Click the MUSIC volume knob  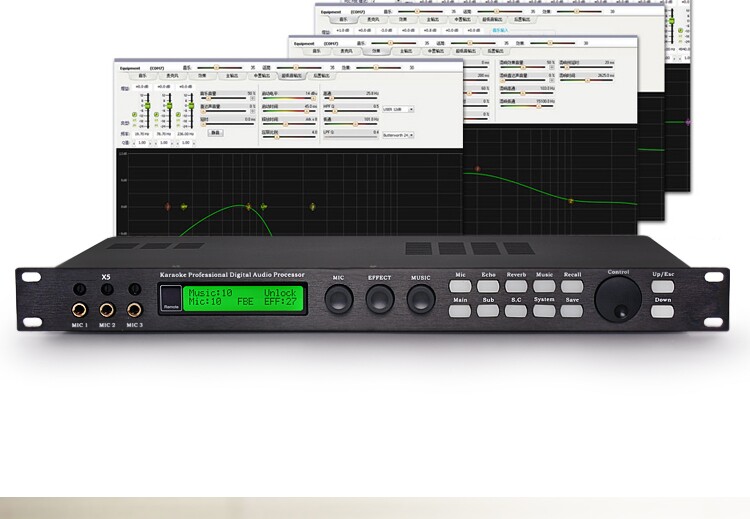pos(421,299)
